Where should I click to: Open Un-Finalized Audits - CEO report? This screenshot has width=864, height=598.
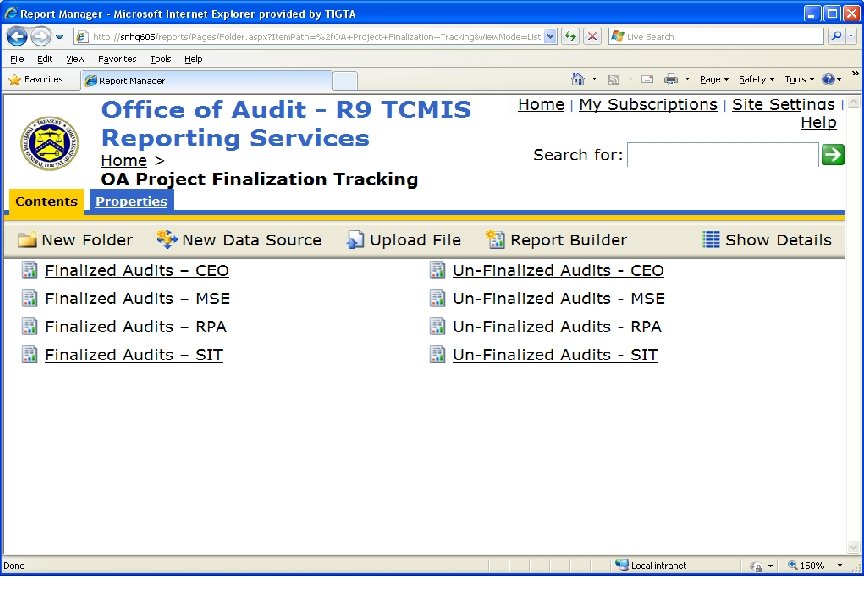tap(558, 271)
